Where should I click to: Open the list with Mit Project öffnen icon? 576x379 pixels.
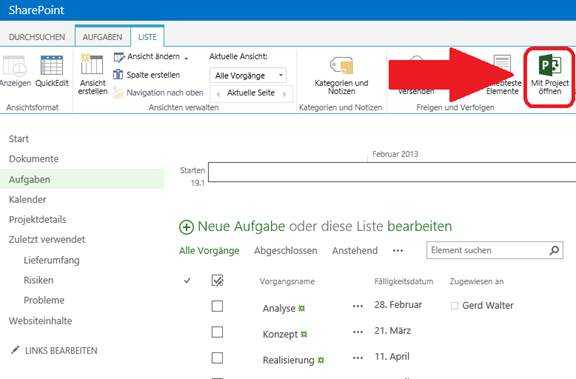550,65
